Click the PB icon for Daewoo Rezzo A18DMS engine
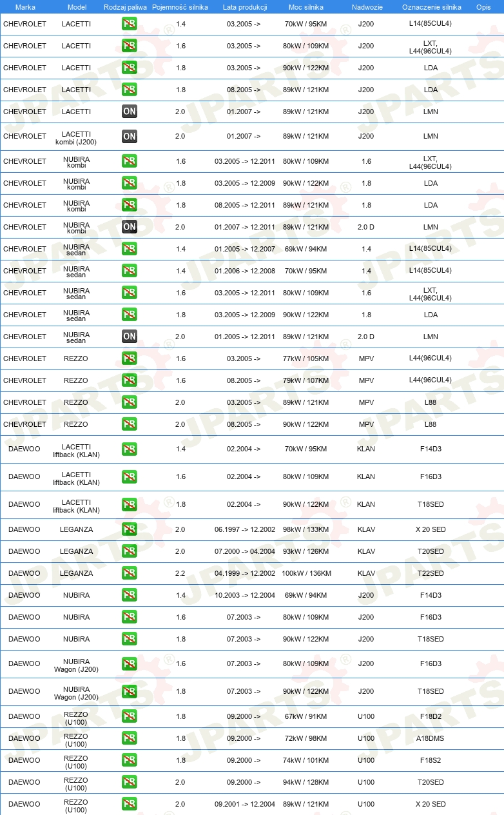Viewport: 504px width, 815px height. 130,738
